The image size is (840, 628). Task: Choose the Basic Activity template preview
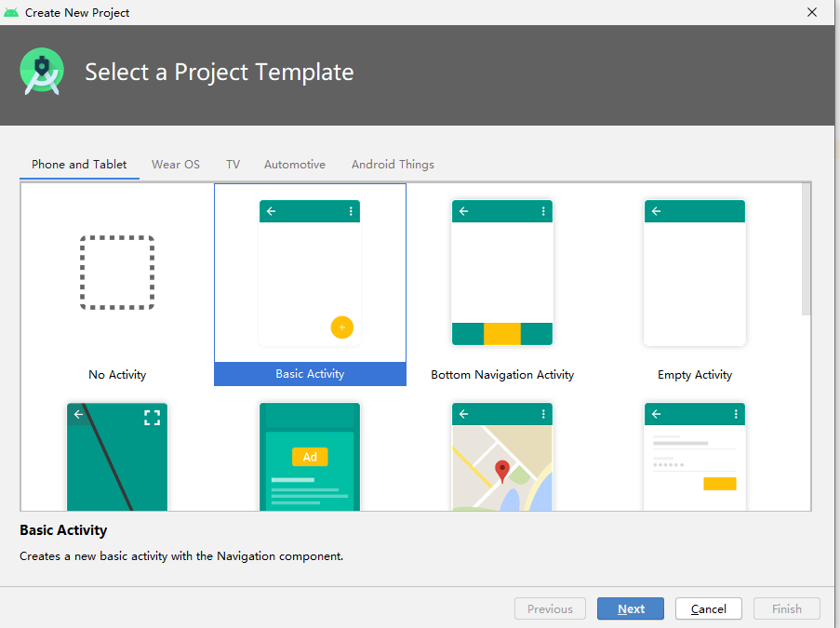pos(310,273)
